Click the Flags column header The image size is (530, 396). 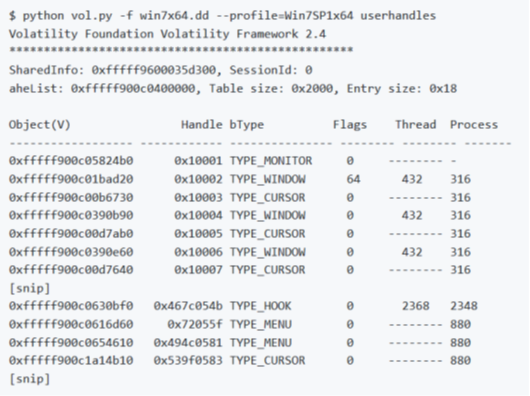pos(350,125)
